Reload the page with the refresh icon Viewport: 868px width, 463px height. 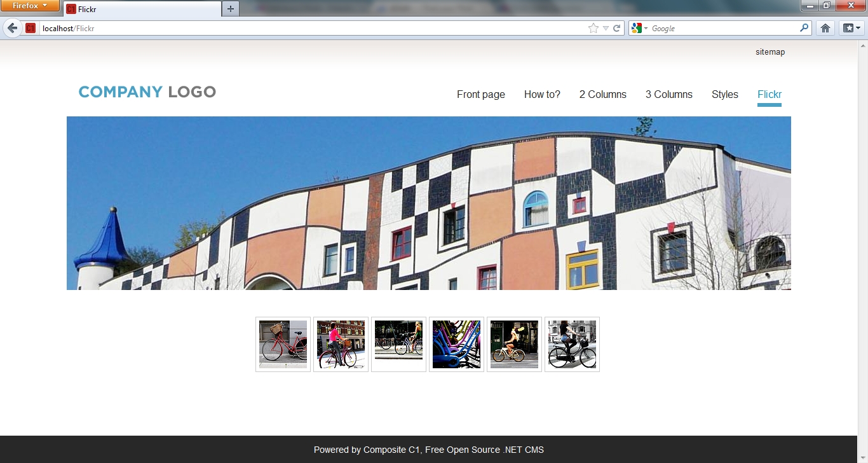[x=616, y=28]
